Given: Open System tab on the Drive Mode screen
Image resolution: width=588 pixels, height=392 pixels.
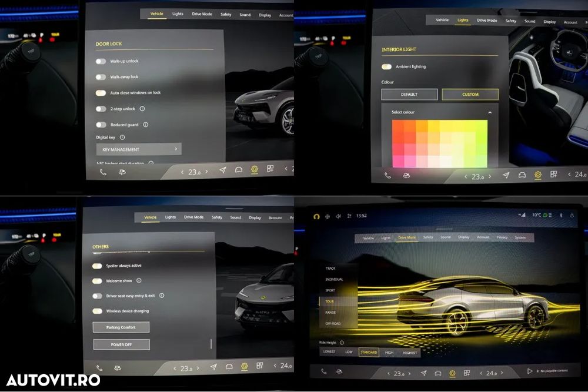Looking at the screenshot, I should [x=520, y=237].
